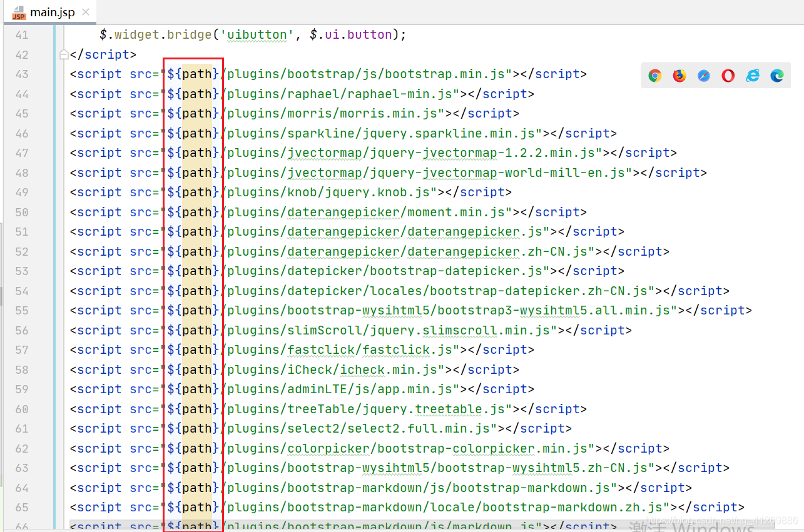
Task: Click the jquery.treetable.js path
Action: pos(365,409)
